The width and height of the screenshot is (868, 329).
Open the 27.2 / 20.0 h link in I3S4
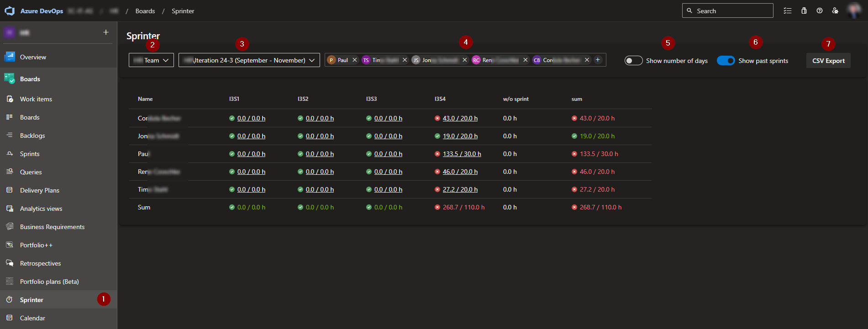point(460,189)
